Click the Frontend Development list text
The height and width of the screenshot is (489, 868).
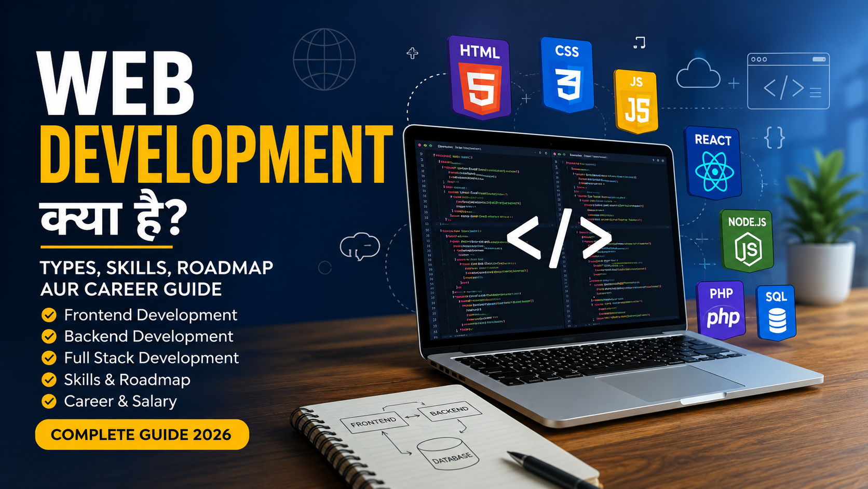point(151,315)
